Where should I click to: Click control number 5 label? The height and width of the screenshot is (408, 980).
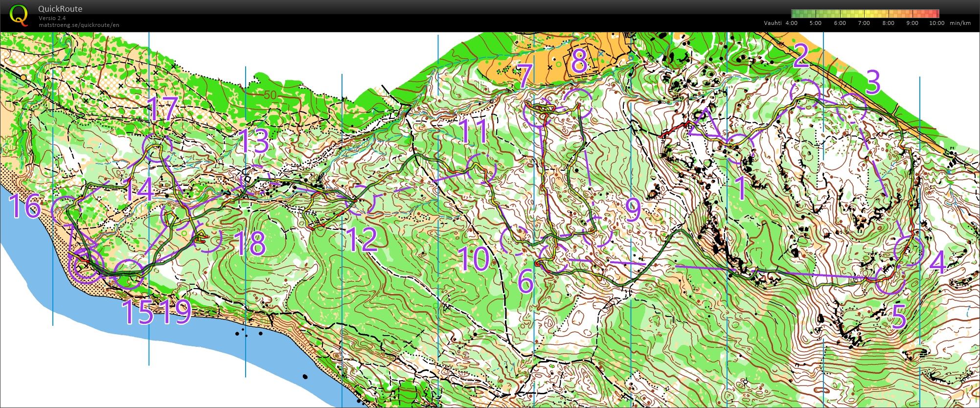[x=899, y=317]
